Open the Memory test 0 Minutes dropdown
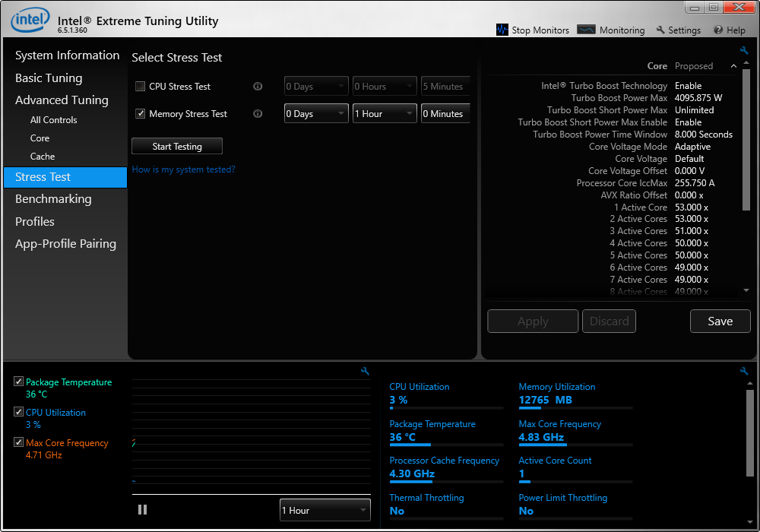This screenshot has height=532, width=760. [x=445, y=113]
